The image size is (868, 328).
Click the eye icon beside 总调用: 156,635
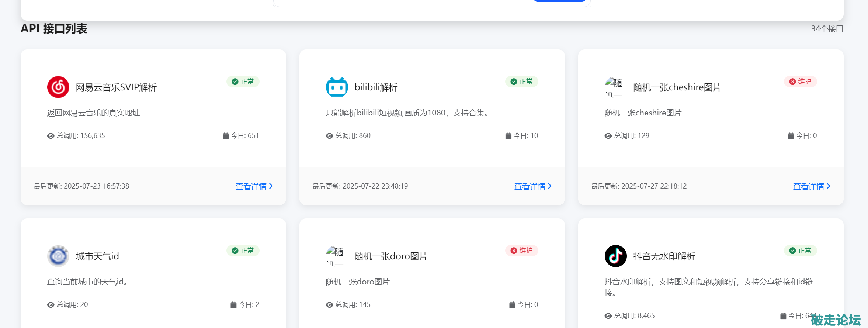tap(51, 136)
